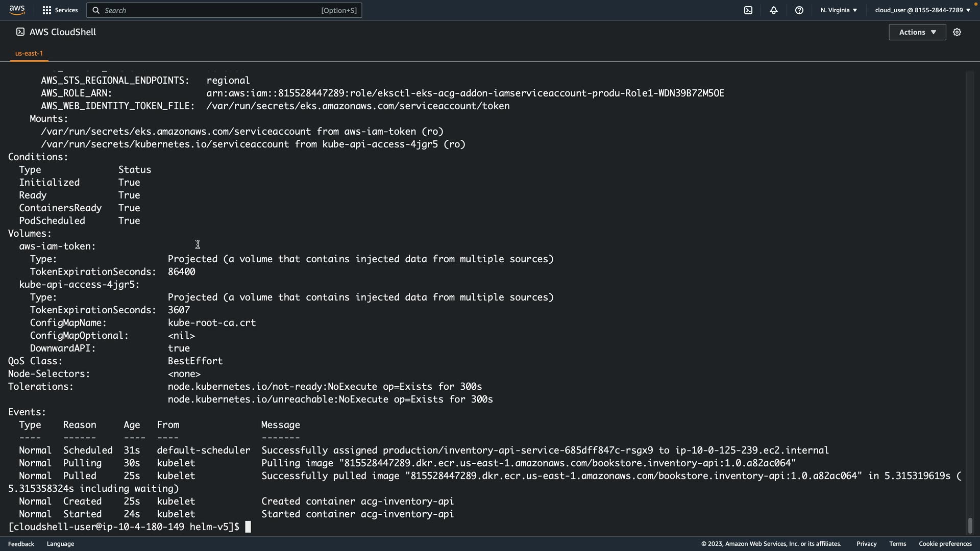
Task: Open the help question mark menu
Action: click(799, 10)
